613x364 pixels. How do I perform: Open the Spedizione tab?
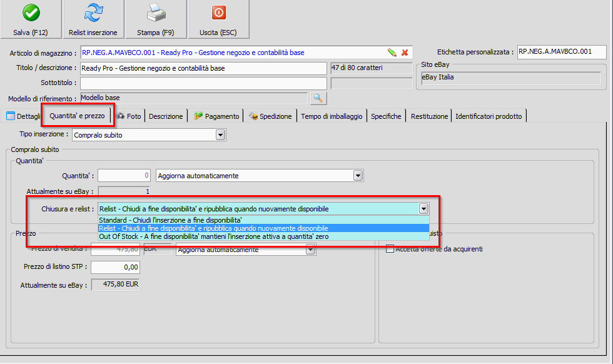(270, 116)
